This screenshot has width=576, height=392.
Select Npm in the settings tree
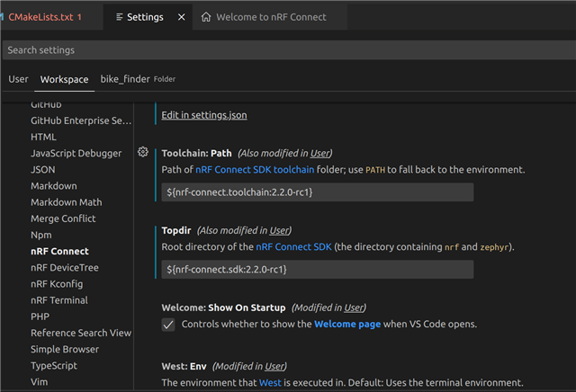click(41, 235)
